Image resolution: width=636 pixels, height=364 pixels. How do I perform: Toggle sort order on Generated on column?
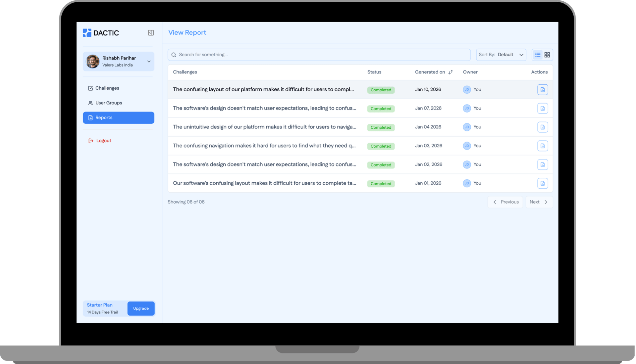[x=450, y=72]
